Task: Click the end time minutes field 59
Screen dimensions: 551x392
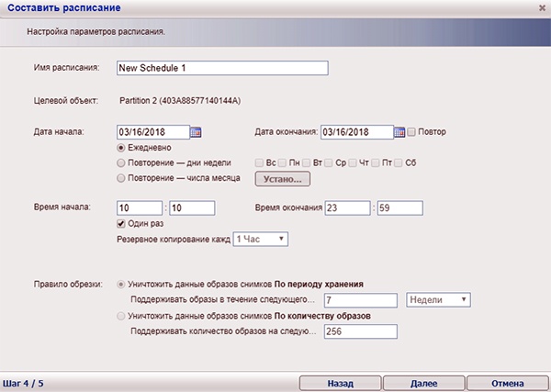Action: point(400,208)
